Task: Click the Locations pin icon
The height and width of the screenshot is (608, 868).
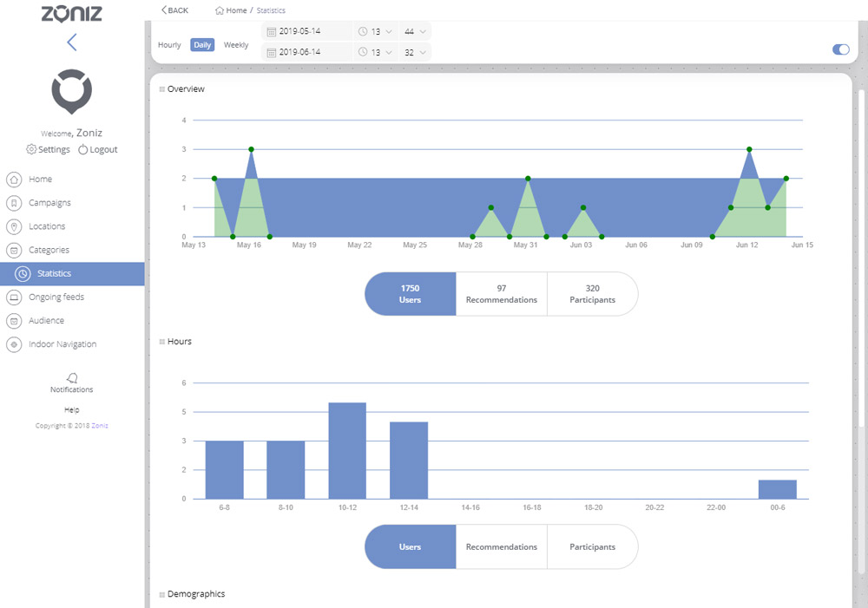Action: tap(13, 226)
